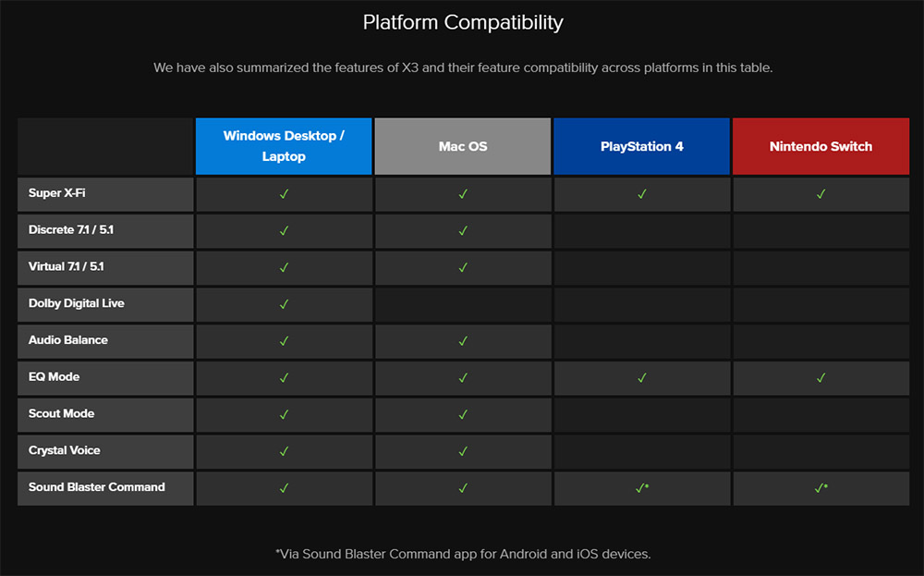Click Discrete 7.1 / 5.1 checkmark under Windows

[x=284, y=230]
